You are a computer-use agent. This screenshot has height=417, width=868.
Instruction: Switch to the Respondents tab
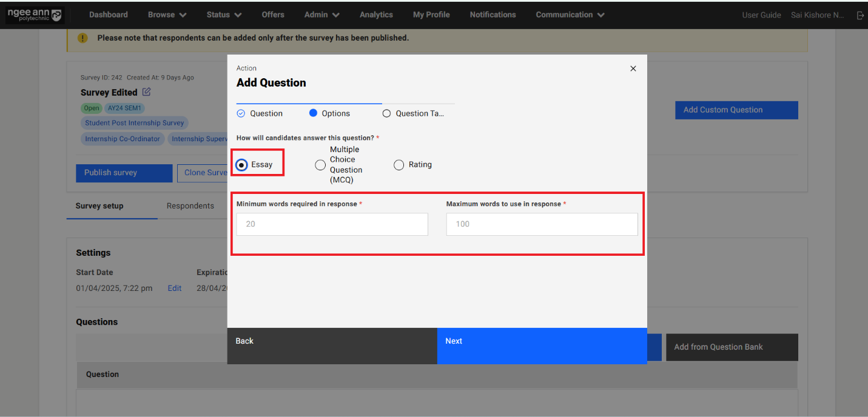190,205
